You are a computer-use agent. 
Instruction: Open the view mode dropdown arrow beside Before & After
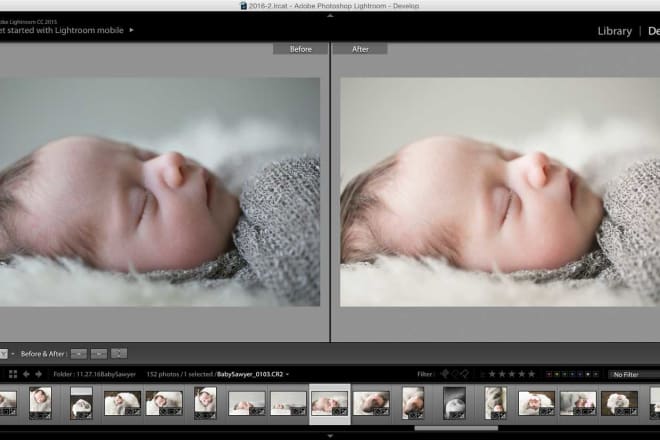[x=13, y=354]
